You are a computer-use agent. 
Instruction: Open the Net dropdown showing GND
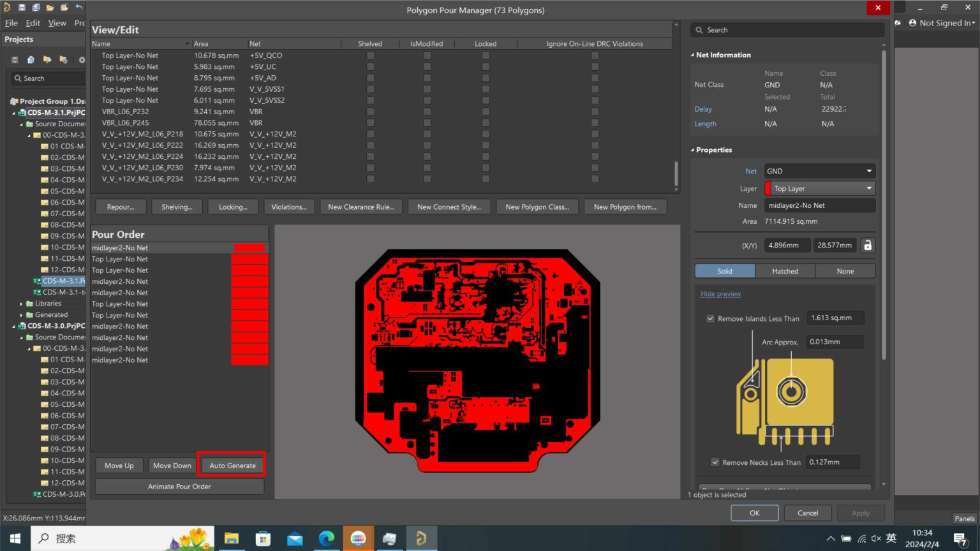(x=819, y=171)
